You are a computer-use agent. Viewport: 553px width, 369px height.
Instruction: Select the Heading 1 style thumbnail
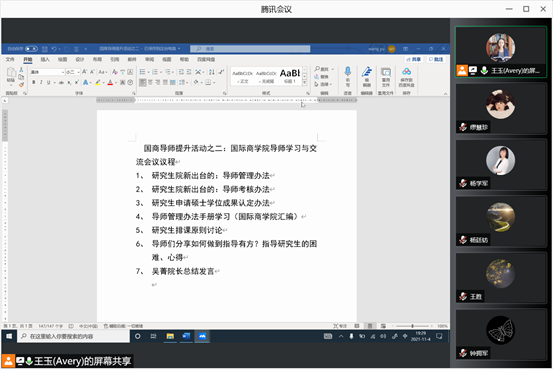tap(290, 76)
